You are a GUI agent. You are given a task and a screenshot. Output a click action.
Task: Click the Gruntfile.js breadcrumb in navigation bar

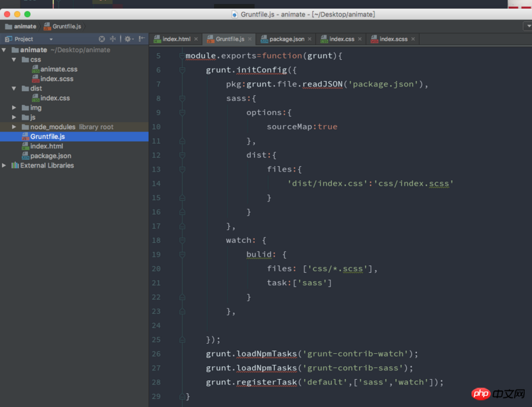coord(63,27)
